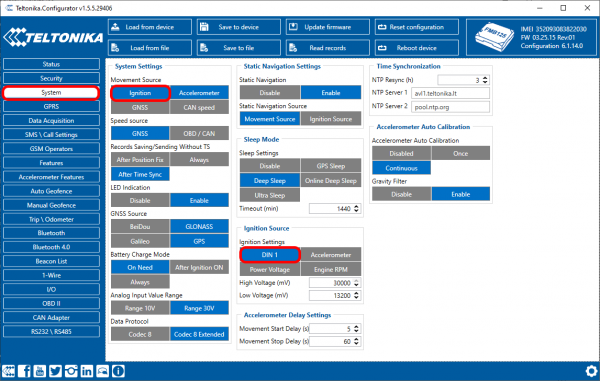Click Update firmware
This screenshot has width=600, height=381.
(328, 27)
